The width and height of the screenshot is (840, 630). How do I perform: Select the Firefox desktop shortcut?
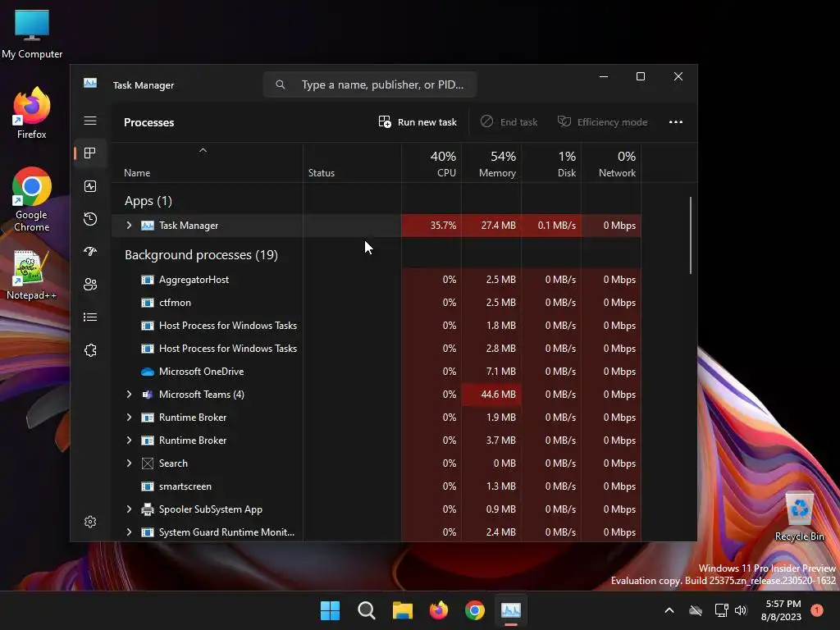click(x=32, y=113)
